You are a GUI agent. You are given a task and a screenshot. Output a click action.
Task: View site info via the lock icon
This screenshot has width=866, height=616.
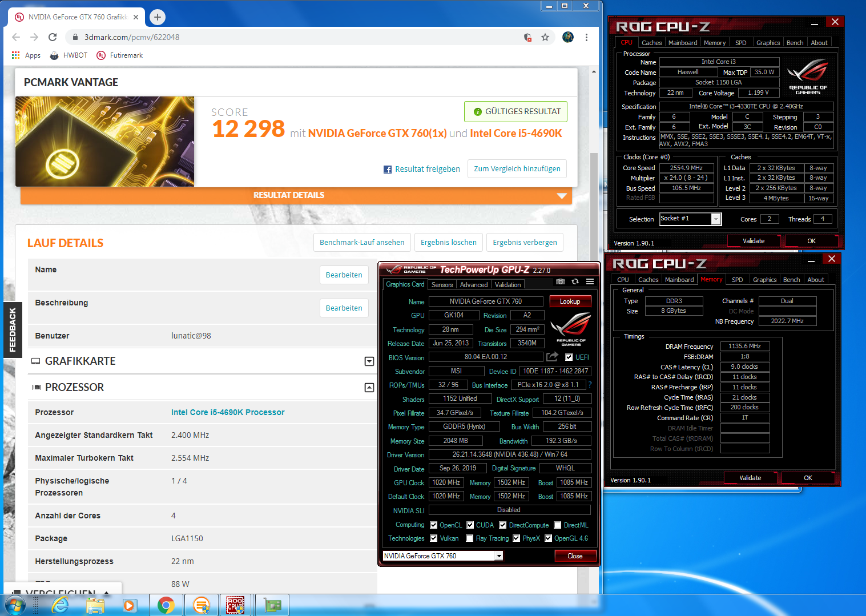point(75,37)
